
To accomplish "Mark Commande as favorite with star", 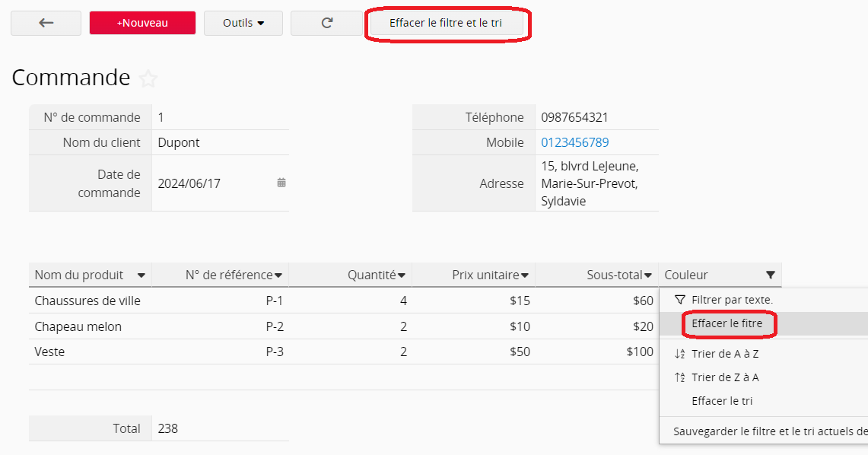I will 148,78.
